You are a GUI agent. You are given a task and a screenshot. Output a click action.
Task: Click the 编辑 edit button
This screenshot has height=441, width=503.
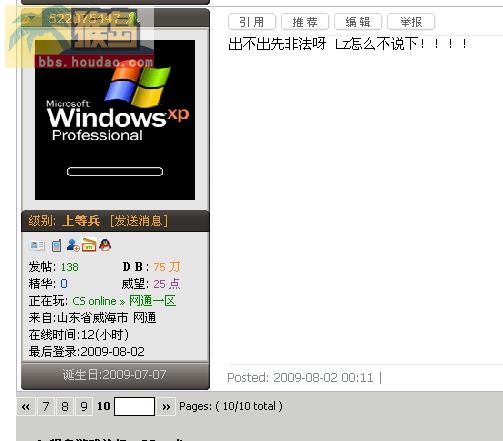(x=358, y=22)
